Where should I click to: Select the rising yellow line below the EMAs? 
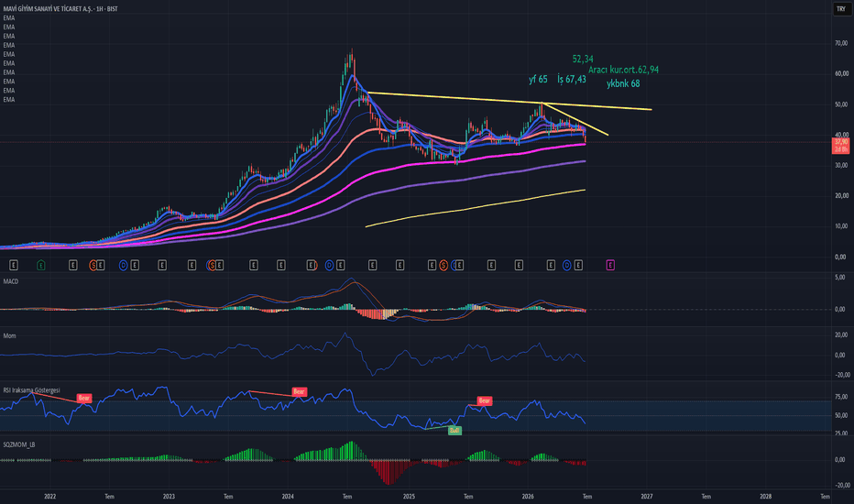[x=475, y=208]
